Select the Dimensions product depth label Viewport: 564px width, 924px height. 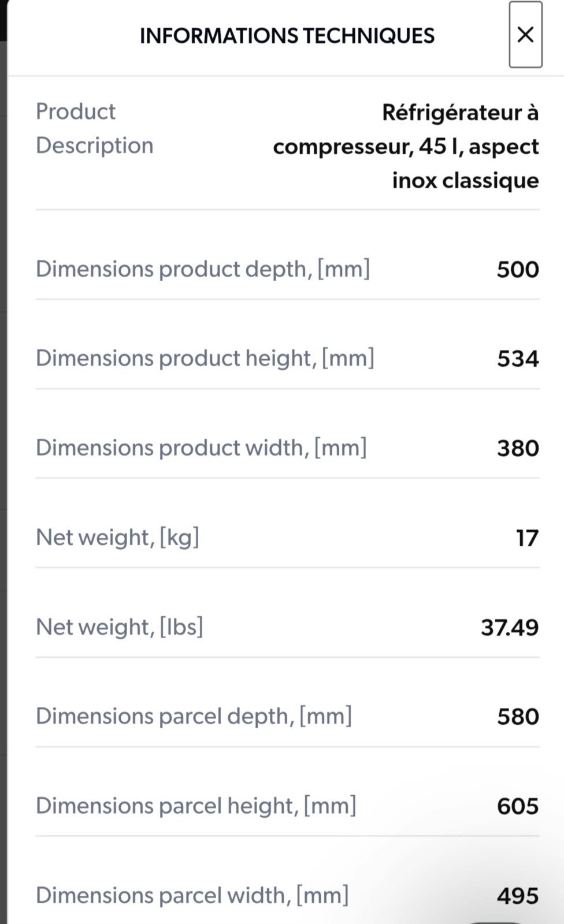203,269
